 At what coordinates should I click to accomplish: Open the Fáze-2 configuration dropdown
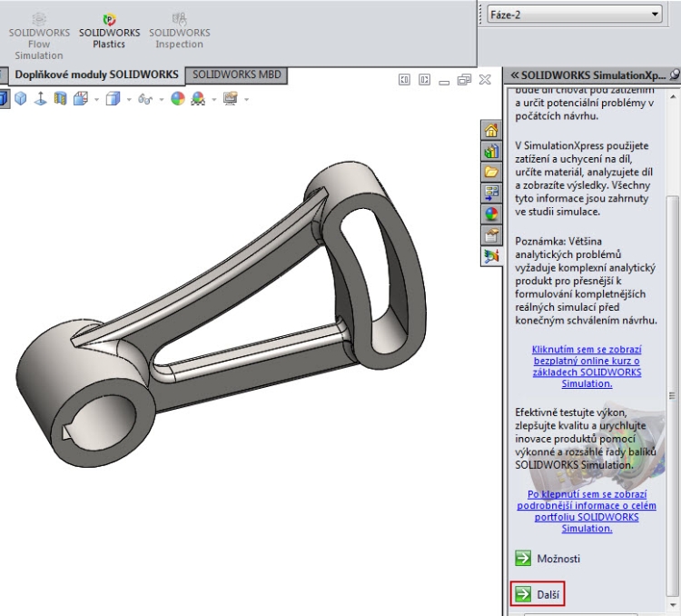(574, 15)
